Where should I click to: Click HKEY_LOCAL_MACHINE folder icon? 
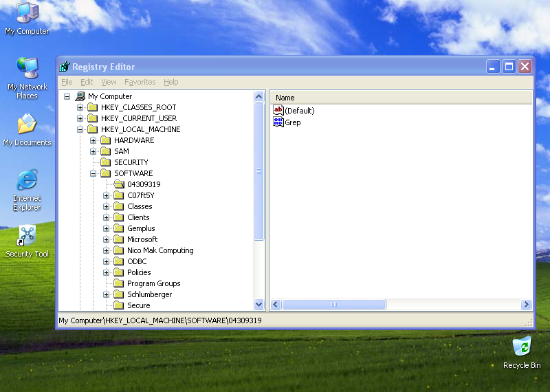click(x=93, y=129)
